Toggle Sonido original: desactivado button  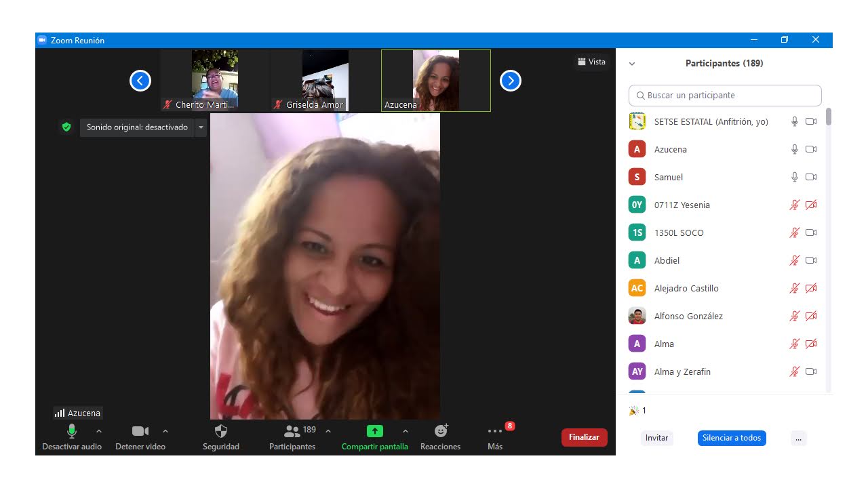pyautogui.click(x=137, y=127)
